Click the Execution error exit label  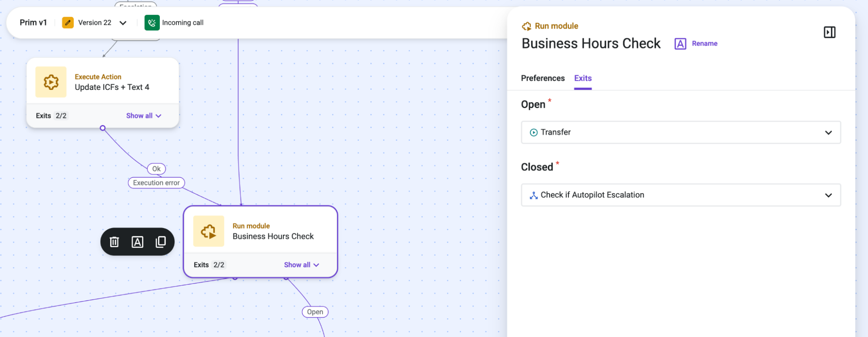[156, 183]
